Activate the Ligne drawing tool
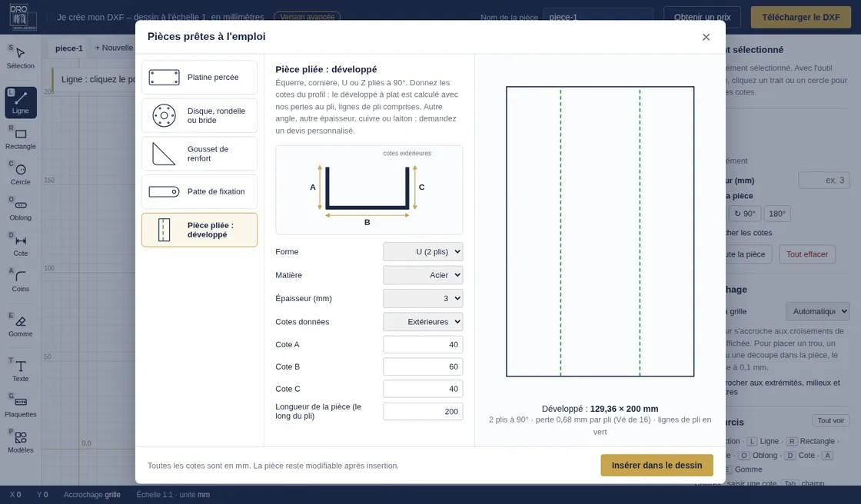 (x=20, y=103)
